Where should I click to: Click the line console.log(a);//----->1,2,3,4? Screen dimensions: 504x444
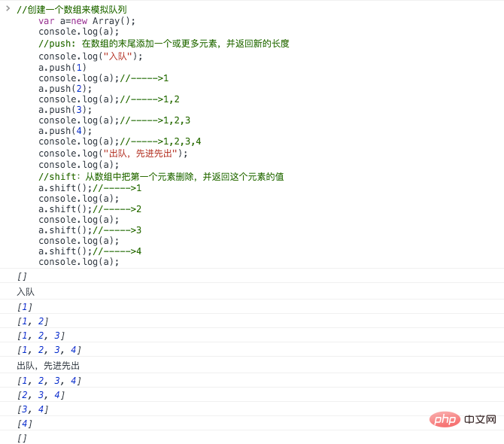120,141
